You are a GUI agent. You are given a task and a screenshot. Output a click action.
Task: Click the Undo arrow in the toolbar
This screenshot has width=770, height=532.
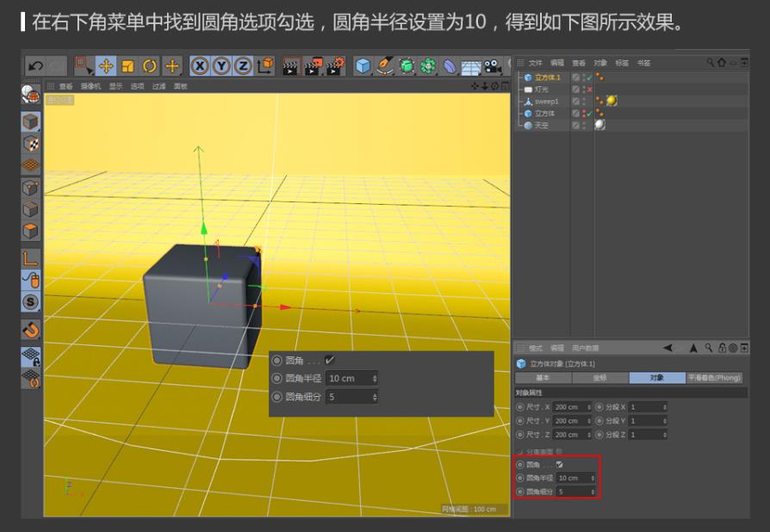(x=36, y=65)
